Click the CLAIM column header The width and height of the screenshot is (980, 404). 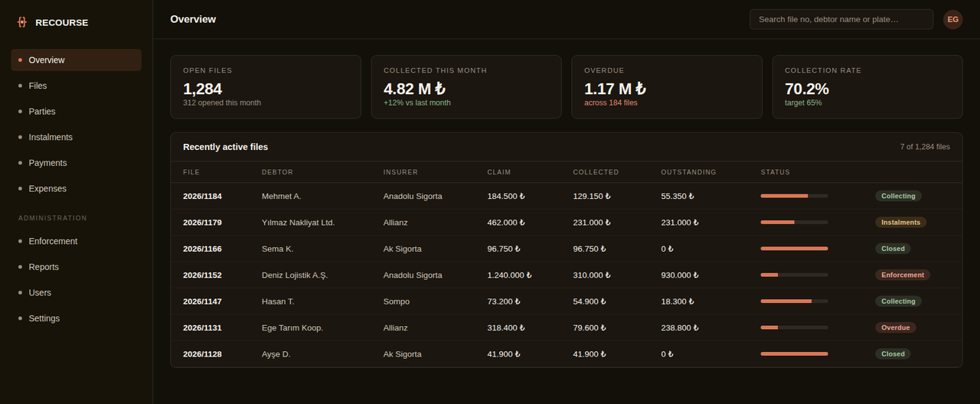pos(499,172)
